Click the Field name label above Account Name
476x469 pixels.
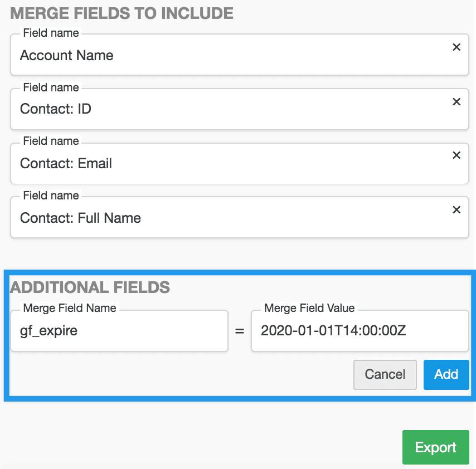[x=51, y=33]
